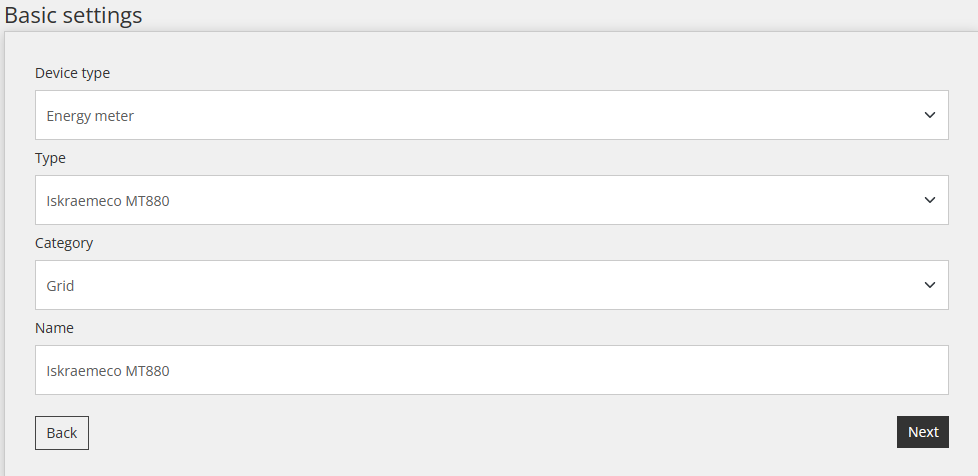Open the Category combo box

pos(491,285)
